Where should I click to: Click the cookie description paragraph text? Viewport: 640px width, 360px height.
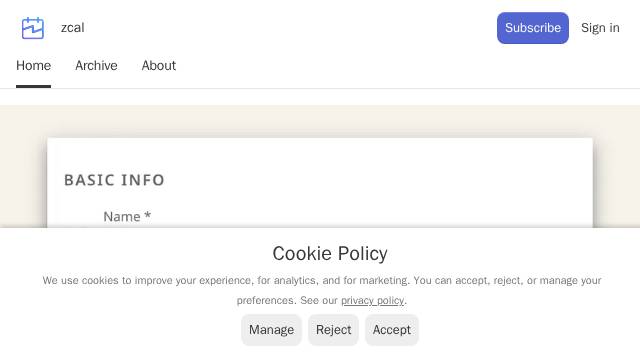(322, 290)
